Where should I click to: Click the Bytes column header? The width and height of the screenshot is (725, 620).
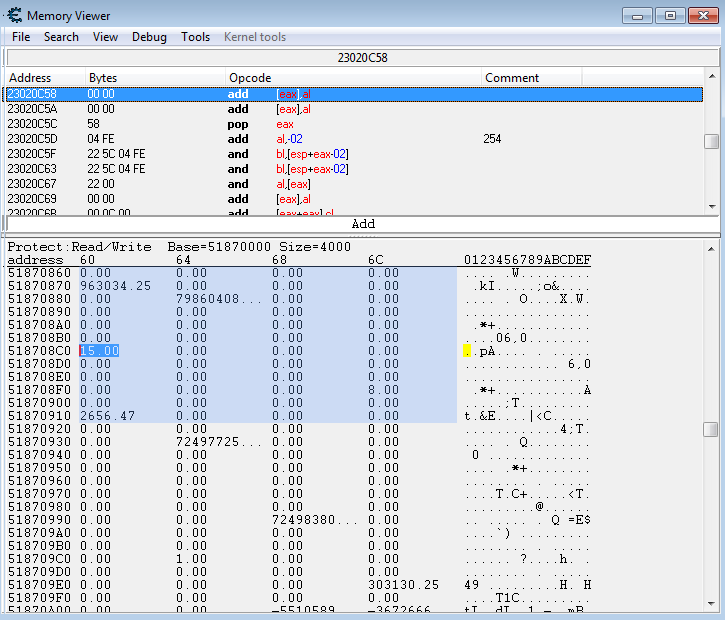[x=103, y=78]
